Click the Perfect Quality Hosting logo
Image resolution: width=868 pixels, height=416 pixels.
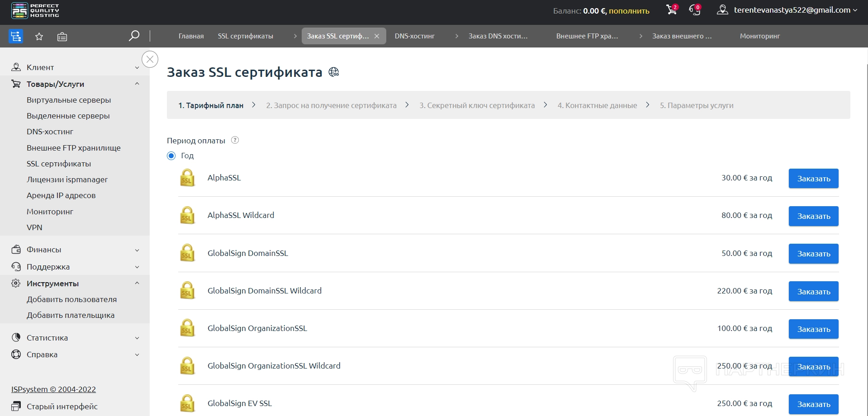click(x=35, y=10)
